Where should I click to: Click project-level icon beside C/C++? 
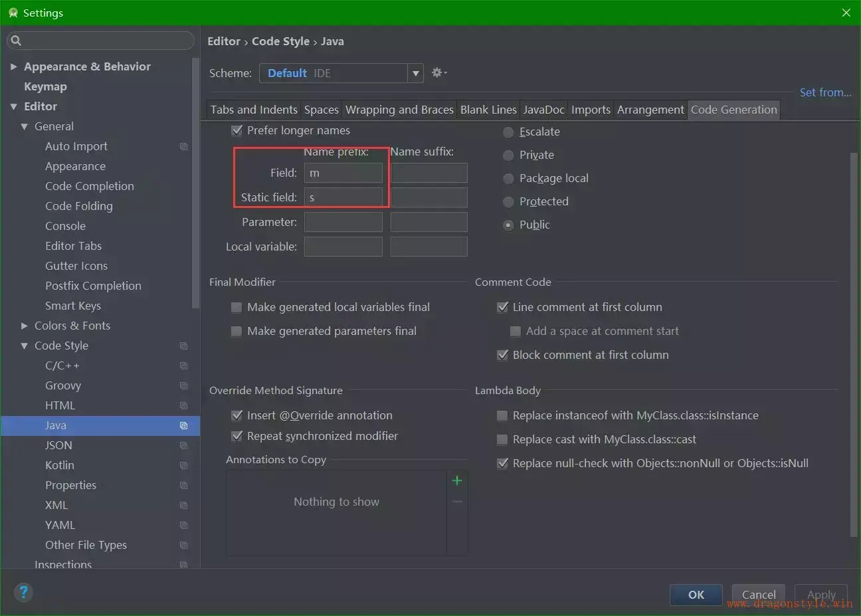tap(184, 365)
